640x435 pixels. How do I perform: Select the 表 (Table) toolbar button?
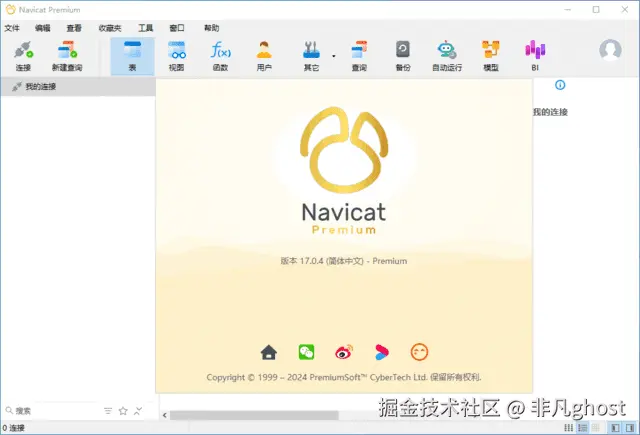click(132, 56)
